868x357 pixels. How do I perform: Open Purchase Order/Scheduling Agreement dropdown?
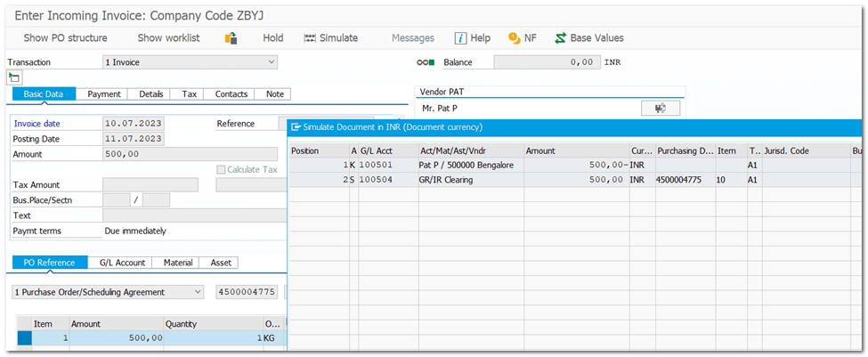point(197,292)
